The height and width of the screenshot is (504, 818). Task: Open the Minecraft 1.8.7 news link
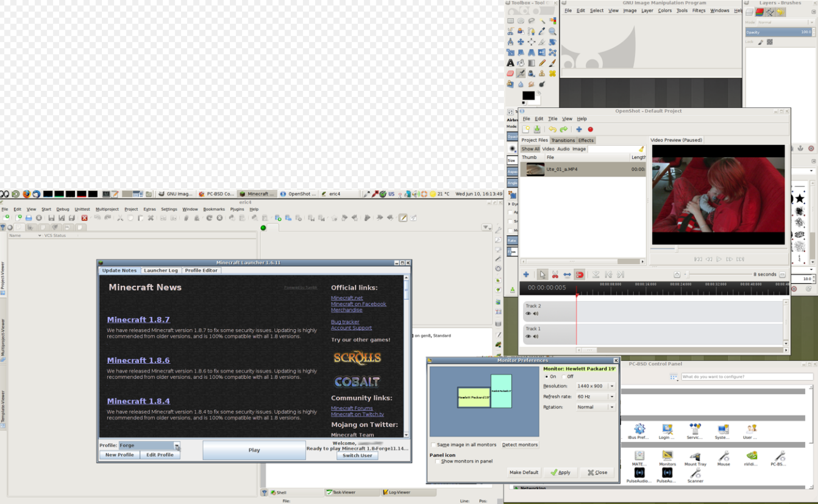pyautogui.click(x=138, y=320)
